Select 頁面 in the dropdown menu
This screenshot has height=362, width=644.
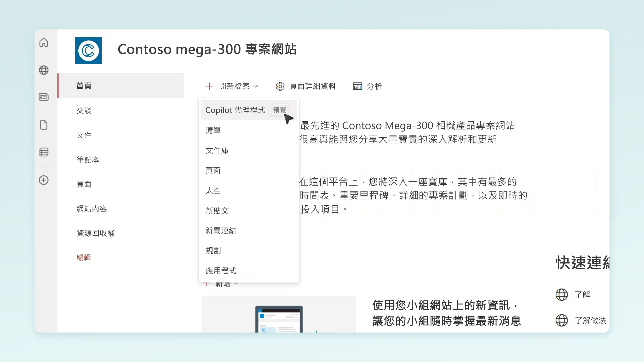click(249, 170)
